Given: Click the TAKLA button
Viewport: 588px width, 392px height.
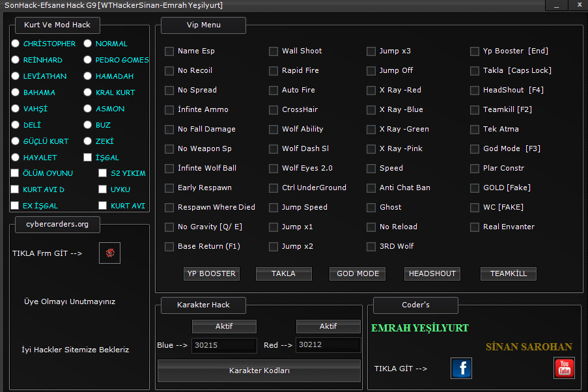Looking at the screenshot, I should [x=283, y=273].
